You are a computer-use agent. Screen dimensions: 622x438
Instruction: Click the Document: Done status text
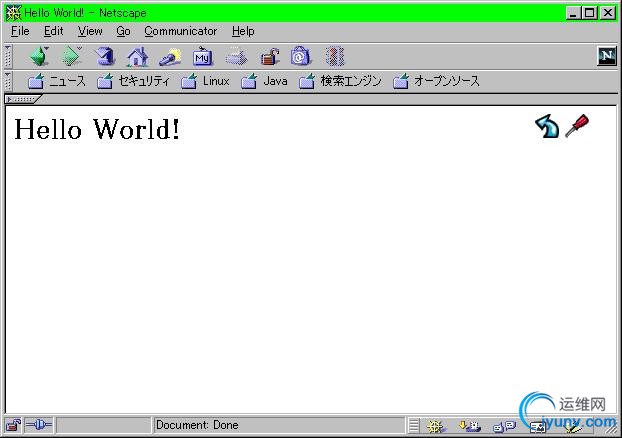click(x=197, y=425)
